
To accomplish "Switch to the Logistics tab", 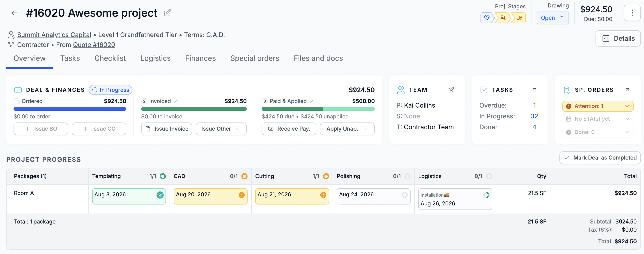I will point(155,58).
